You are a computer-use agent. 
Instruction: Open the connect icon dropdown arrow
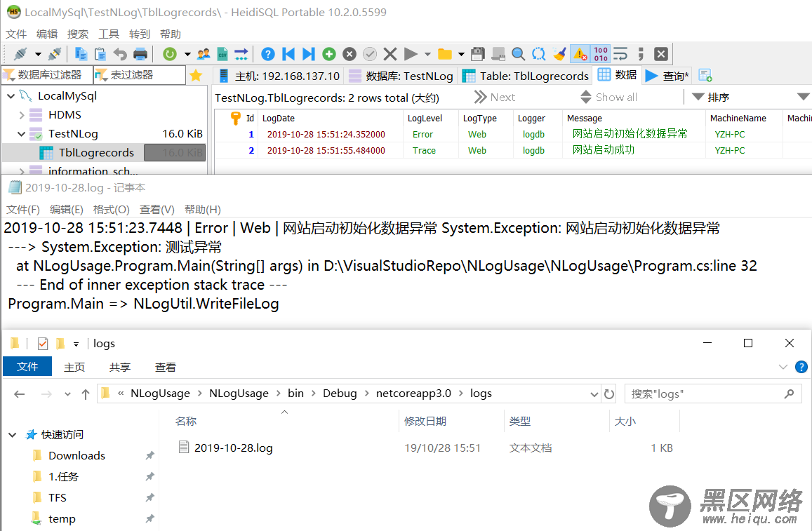tap(38, 54)
